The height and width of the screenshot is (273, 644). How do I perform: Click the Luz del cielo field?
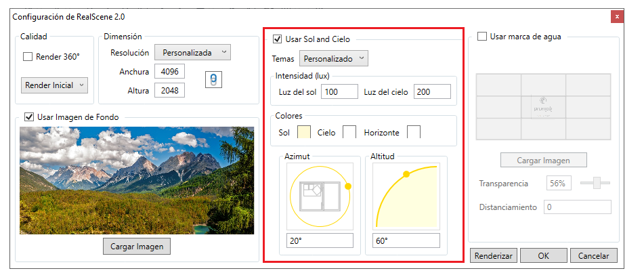pyautogui.click(x=432, y=91)
